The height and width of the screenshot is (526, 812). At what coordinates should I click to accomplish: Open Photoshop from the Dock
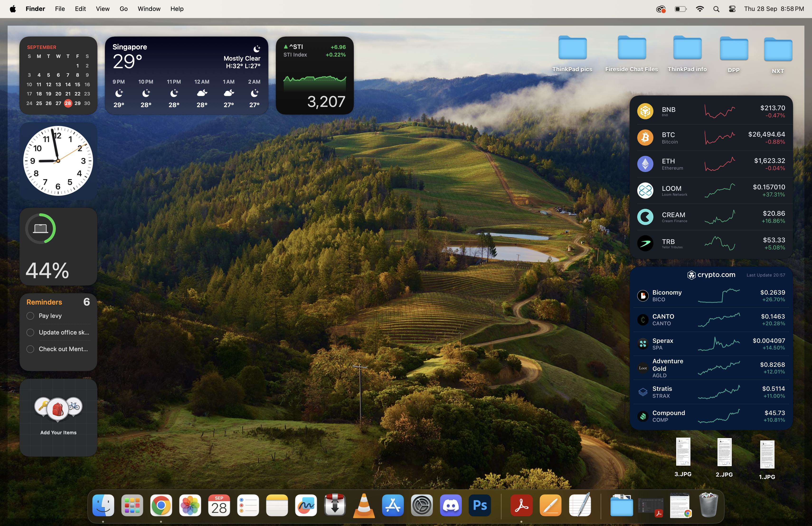pyautogui.click(x=480, y=505)
